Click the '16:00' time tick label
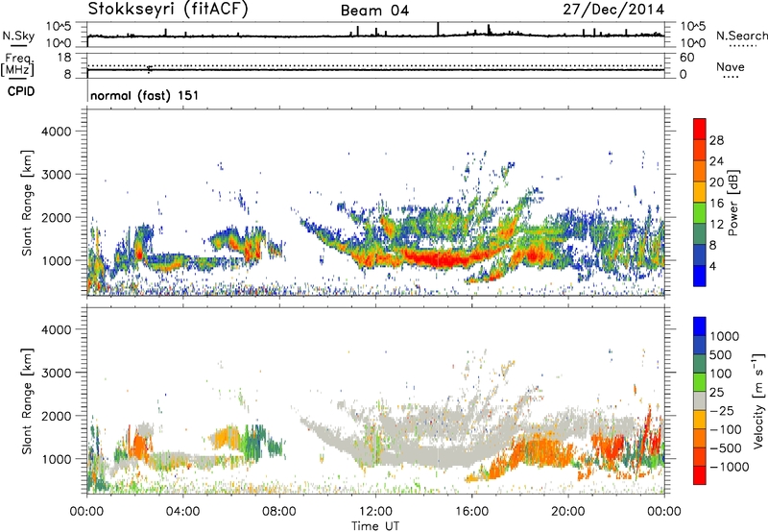Screen dimensions: 768x532 [x=471, y=512]
